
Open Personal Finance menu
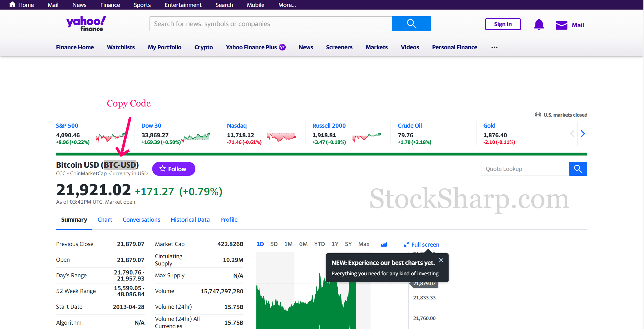454,47
